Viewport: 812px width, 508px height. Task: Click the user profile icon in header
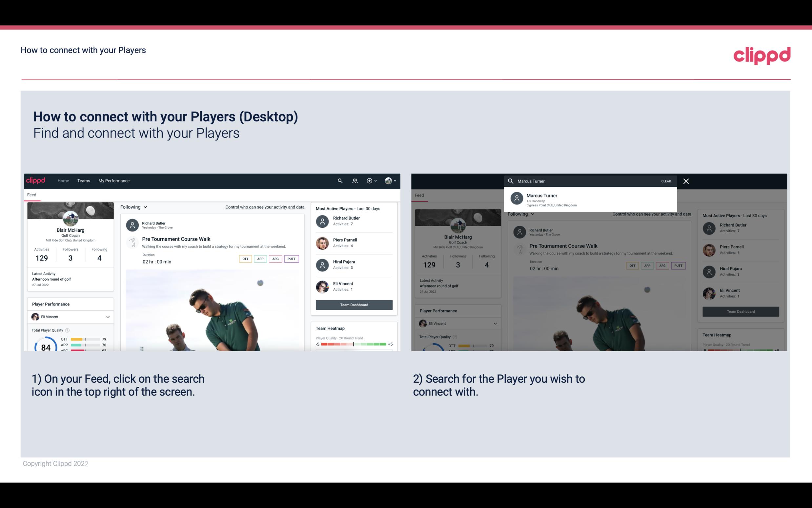tap(388, 181)
